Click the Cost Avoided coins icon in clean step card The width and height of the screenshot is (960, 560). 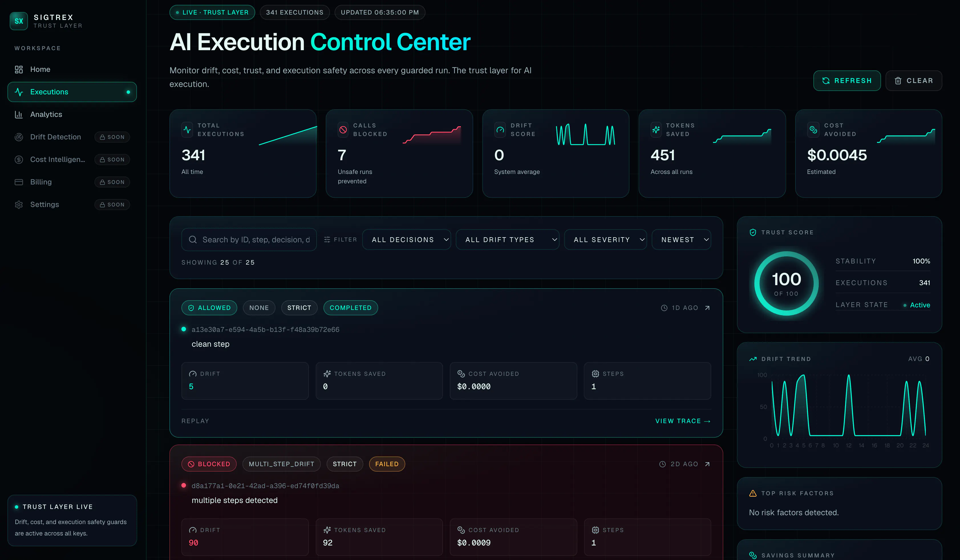pos(461,374)
